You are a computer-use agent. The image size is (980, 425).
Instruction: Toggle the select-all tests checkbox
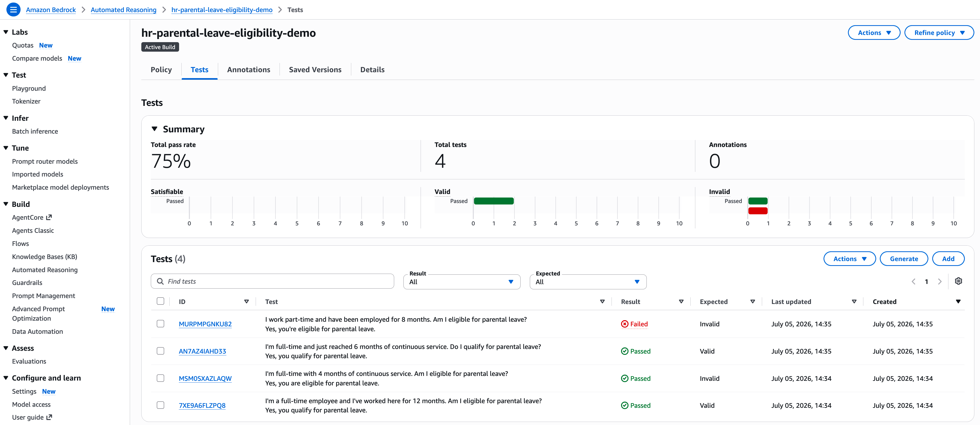click(x=161, y=301)
